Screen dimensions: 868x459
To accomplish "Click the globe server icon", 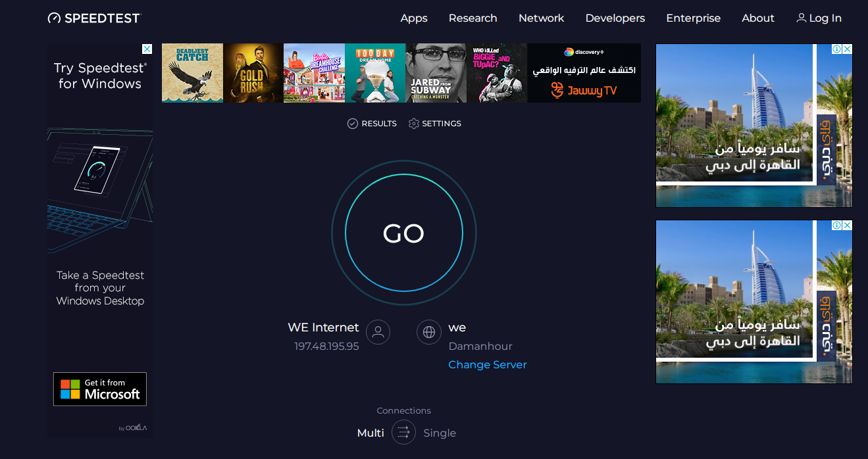I will 428,332.
